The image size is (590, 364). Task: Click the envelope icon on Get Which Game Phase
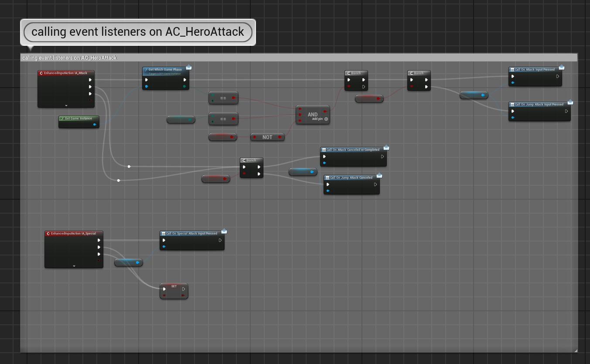(x=189, y=67)
